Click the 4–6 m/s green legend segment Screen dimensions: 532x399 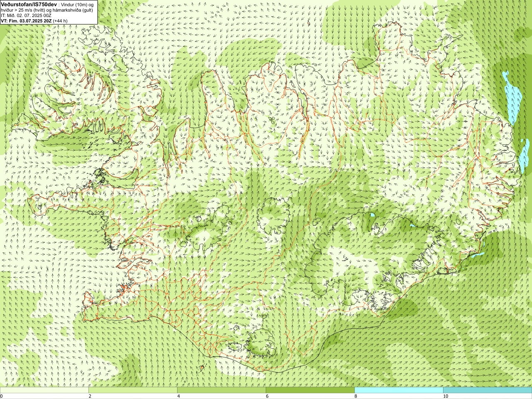222,390
